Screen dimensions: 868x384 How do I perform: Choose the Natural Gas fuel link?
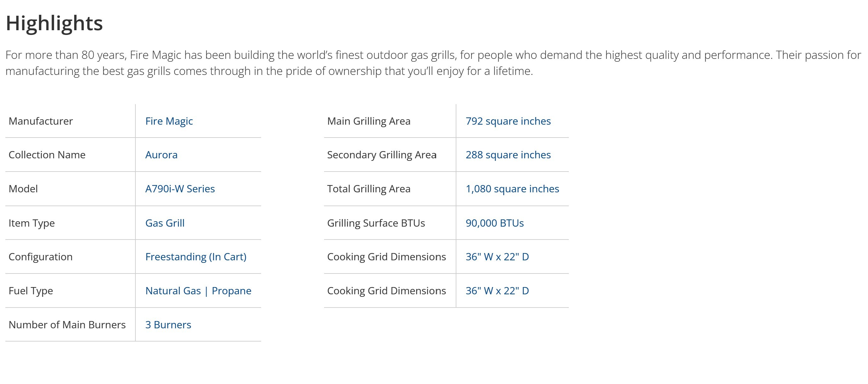pyautogui.click(x=173, y=291)
